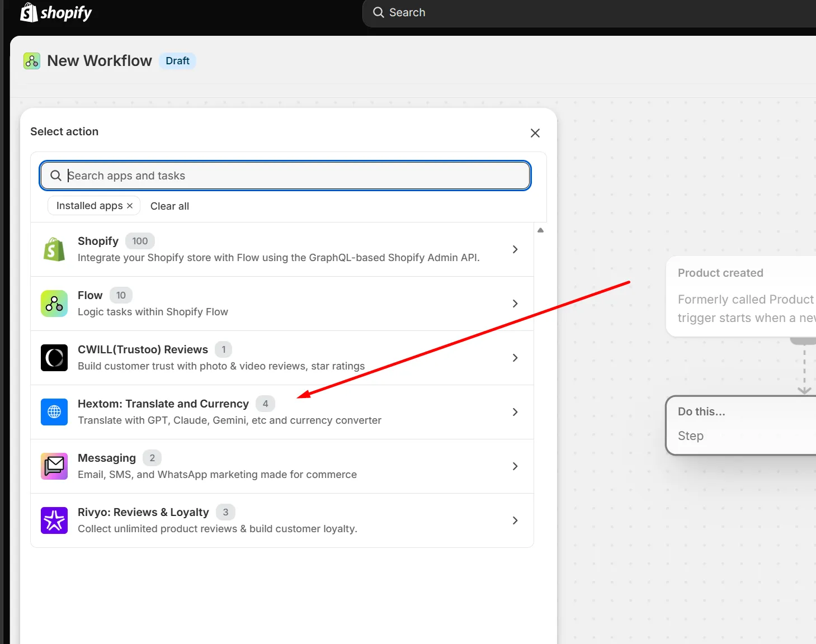Viewport: 816px width, 644px height.
Task: Click the New Workflow flow icon
Action: tap(32, 61)
